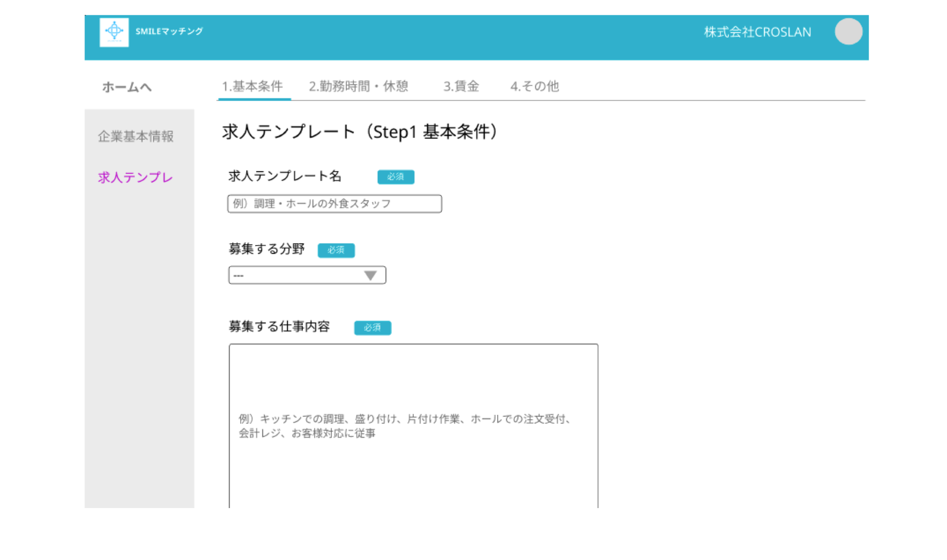This screenshot has width=947, height=560.
Task: Switch to the 2.勤務時間・休憩 tab
Action: 358,86
